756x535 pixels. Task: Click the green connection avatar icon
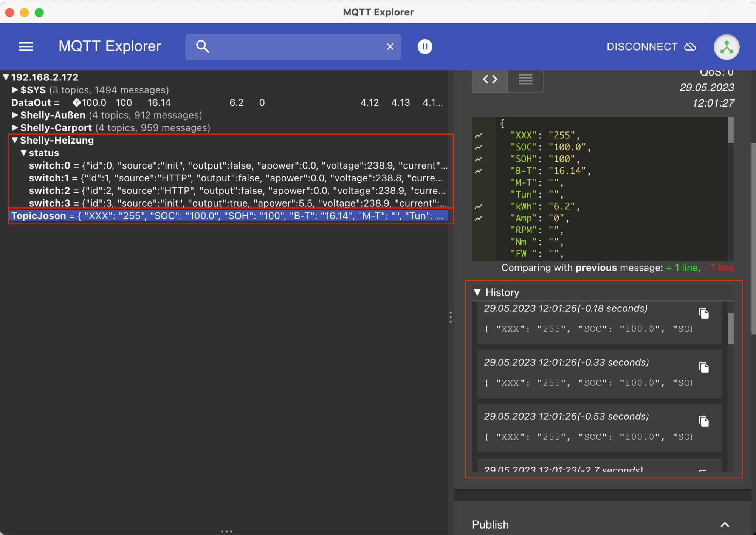pos(726,47)
